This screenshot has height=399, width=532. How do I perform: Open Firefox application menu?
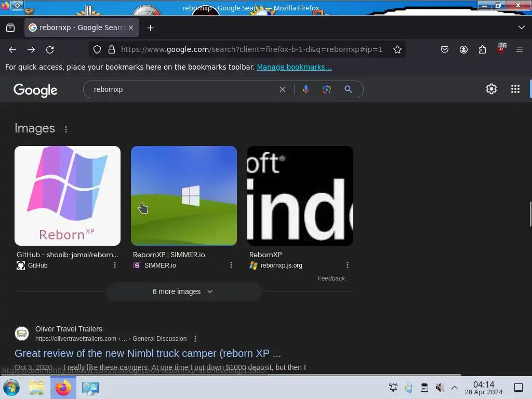tap(520, 49)
